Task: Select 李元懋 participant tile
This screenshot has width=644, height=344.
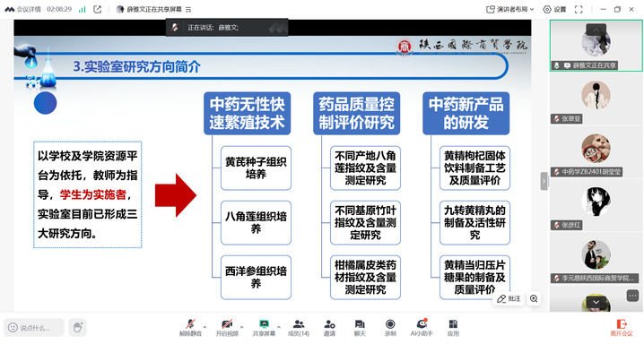Action: [596, 259]
